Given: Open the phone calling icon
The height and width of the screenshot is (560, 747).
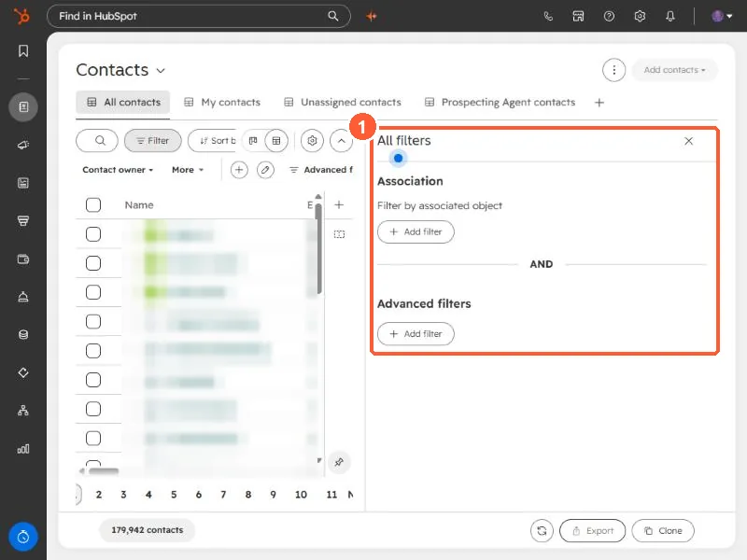Looking at the screenshot, I should click(548, 16).
